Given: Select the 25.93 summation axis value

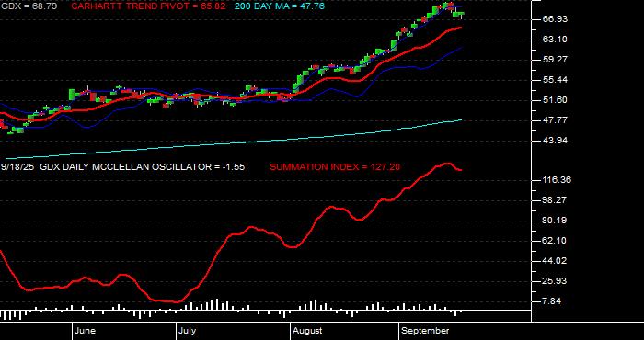Looking at the screenshot, I should pyautogui.click(x=556, y=281).
